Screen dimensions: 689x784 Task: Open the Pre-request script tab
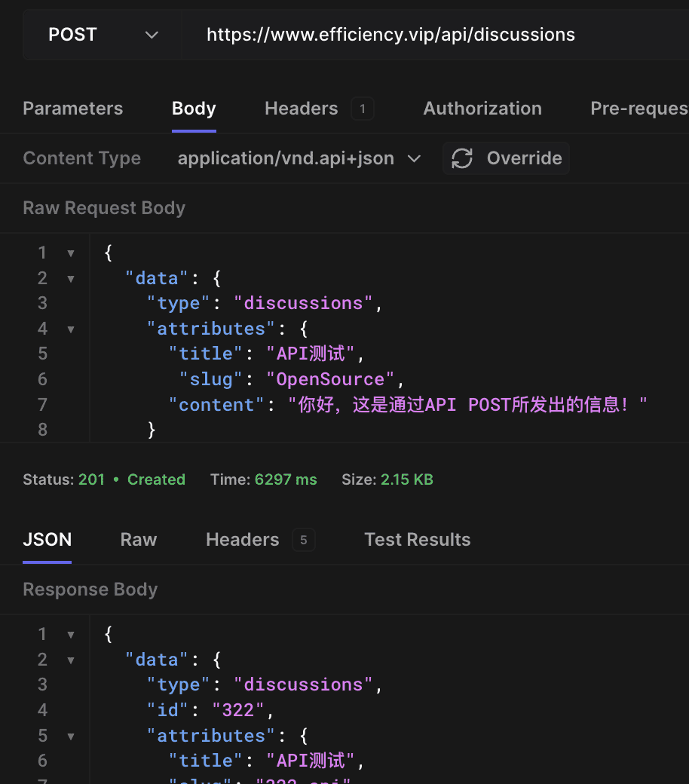tap(638, 109)
